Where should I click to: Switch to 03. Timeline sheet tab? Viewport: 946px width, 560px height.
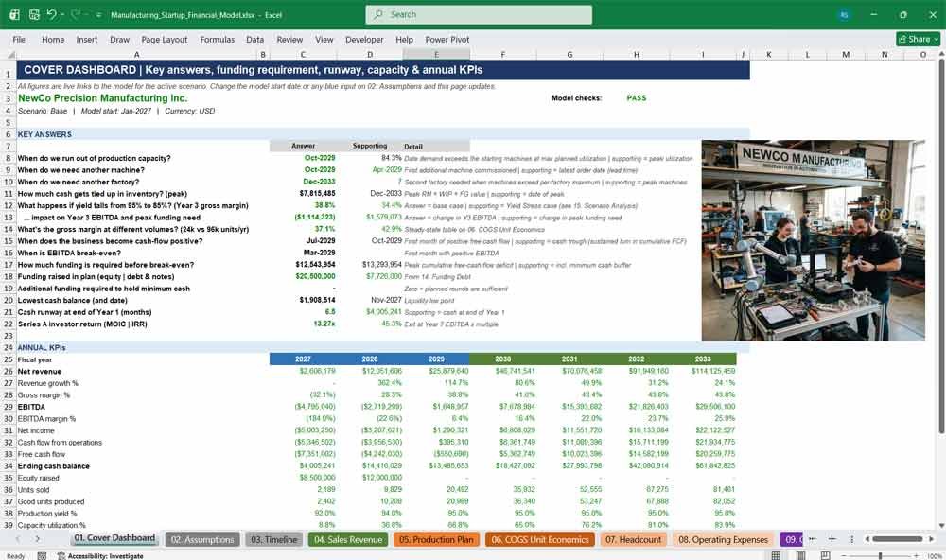click(274, 539)
